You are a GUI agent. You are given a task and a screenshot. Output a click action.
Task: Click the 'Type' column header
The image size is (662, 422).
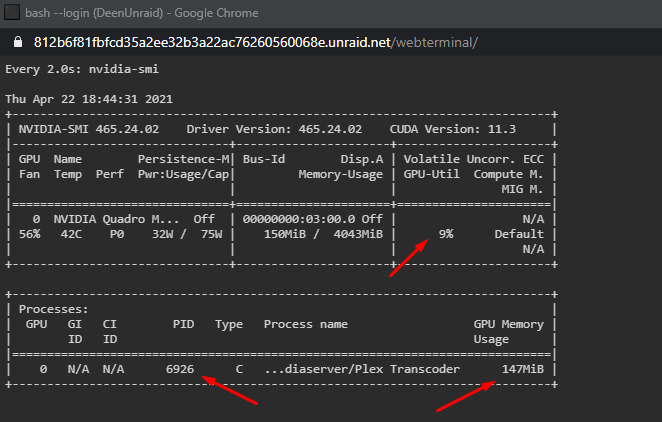(229, 324)
